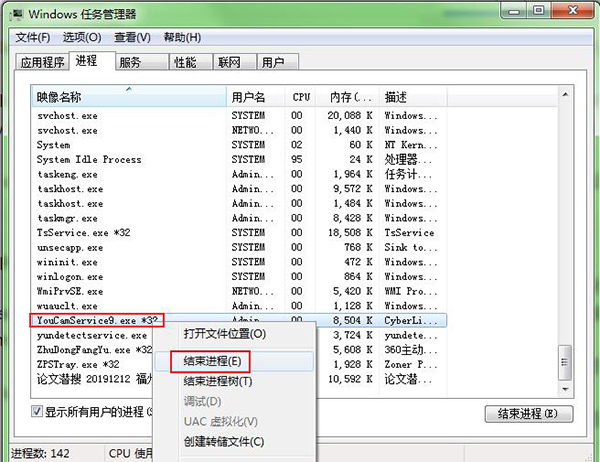Sort by the CPU column header
Screen dimensions: 600x462
pyautogui.click(x=301, y=97)
